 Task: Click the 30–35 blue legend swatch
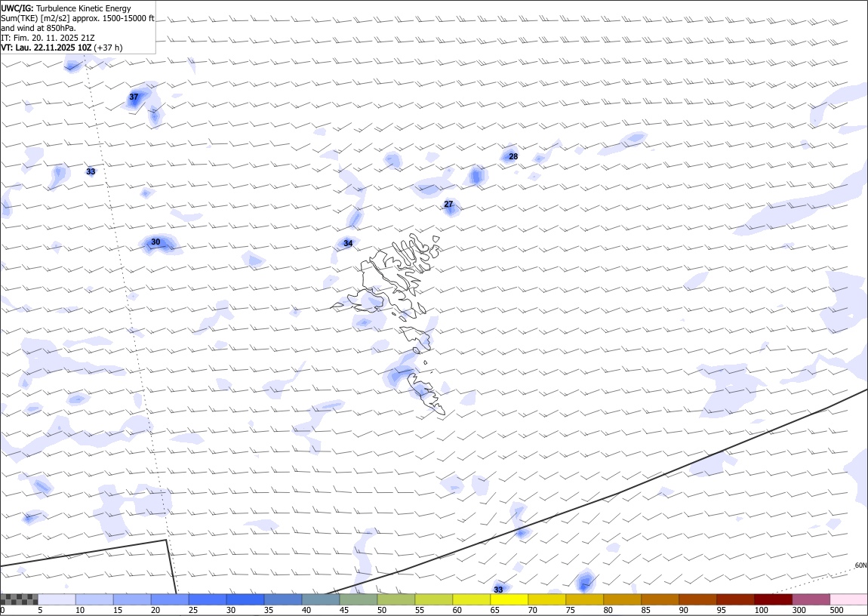[245, 599]
